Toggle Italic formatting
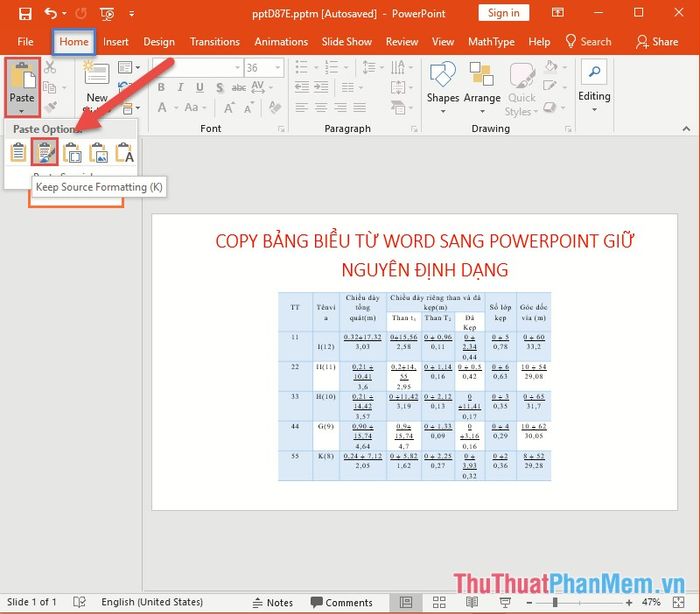 (x=180, y=87)
